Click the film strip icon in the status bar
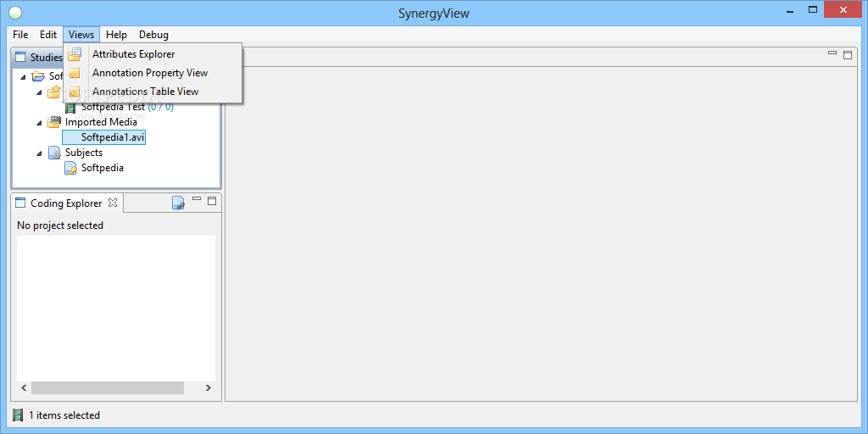The height and width of the screenshot is (434, 868). [x=18, y=415]
